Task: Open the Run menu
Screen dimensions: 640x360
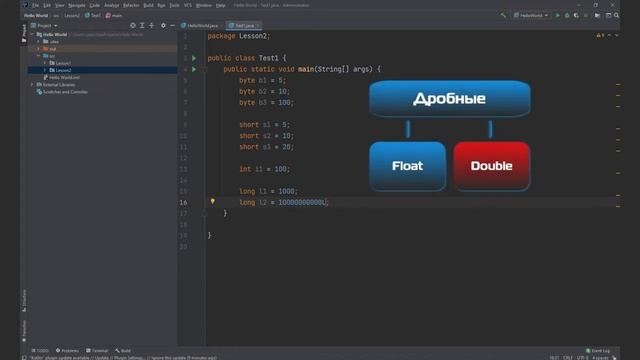Action: pyautogui.click(x=162, y=5)
